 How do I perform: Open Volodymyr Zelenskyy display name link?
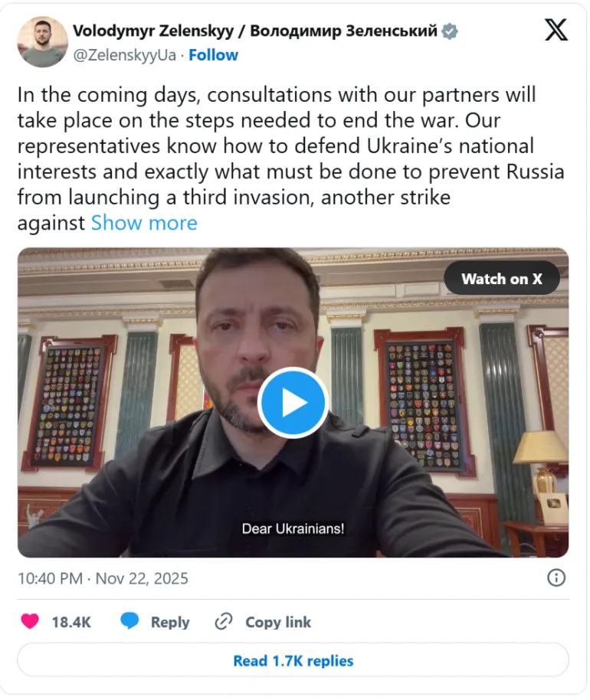(x=254, y=31)
